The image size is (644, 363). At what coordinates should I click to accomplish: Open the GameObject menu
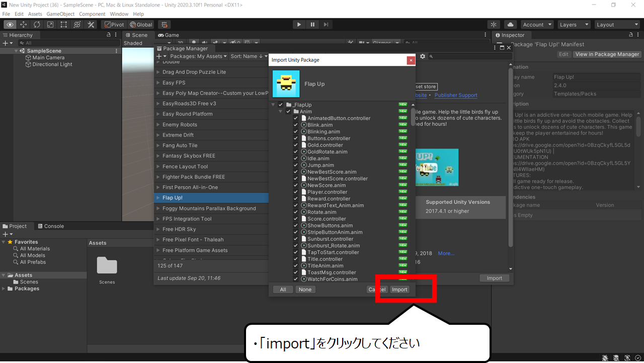(61, 14)
